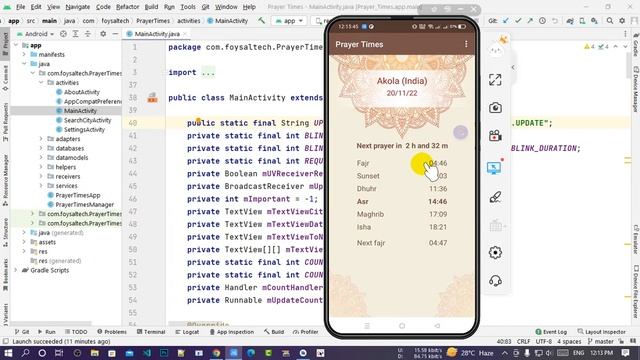
Task: Click the master Git branch in status bar
Action: 601,341
